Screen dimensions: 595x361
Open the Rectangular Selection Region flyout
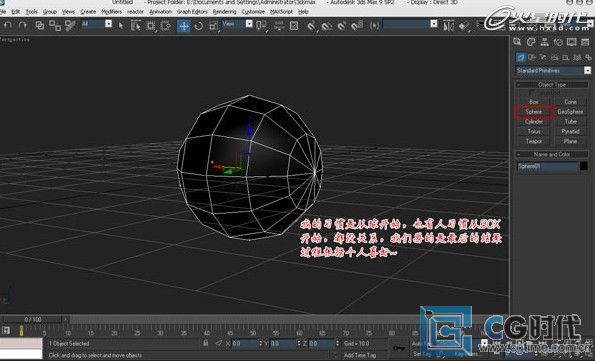[151, 26]
